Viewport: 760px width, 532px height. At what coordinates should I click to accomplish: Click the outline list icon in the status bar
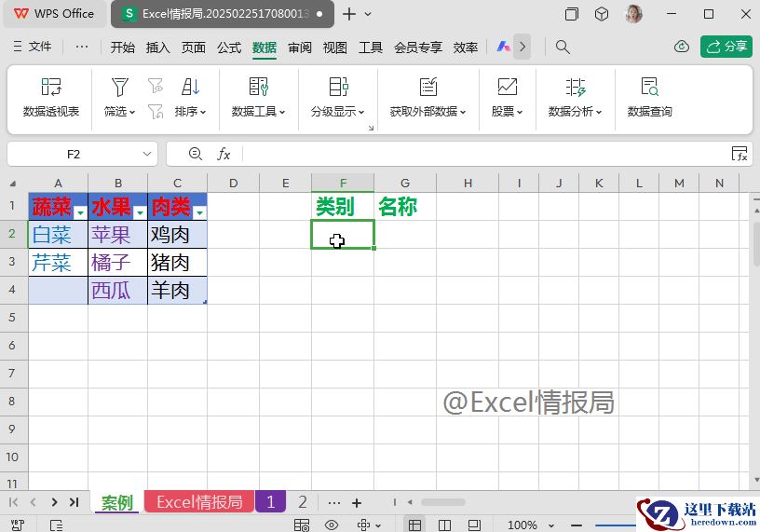pyautogui.click(x=56, y=525)
